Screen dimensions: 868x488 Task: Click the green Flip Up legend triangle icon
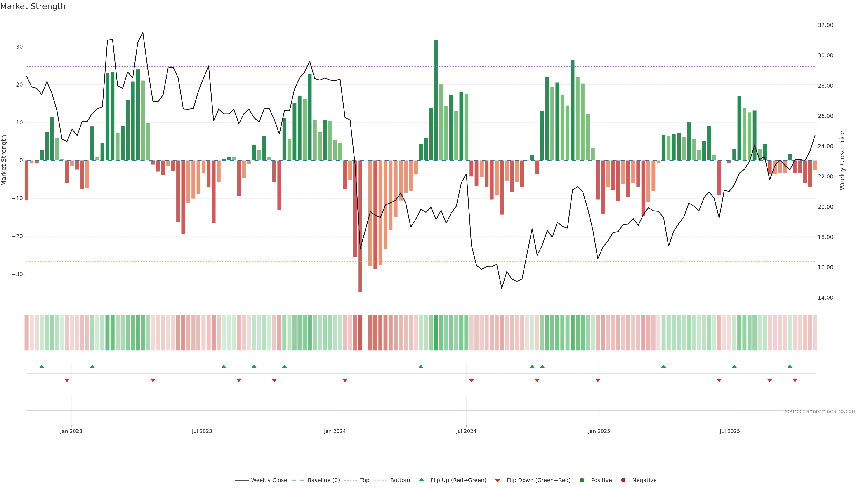pos(421,480)
